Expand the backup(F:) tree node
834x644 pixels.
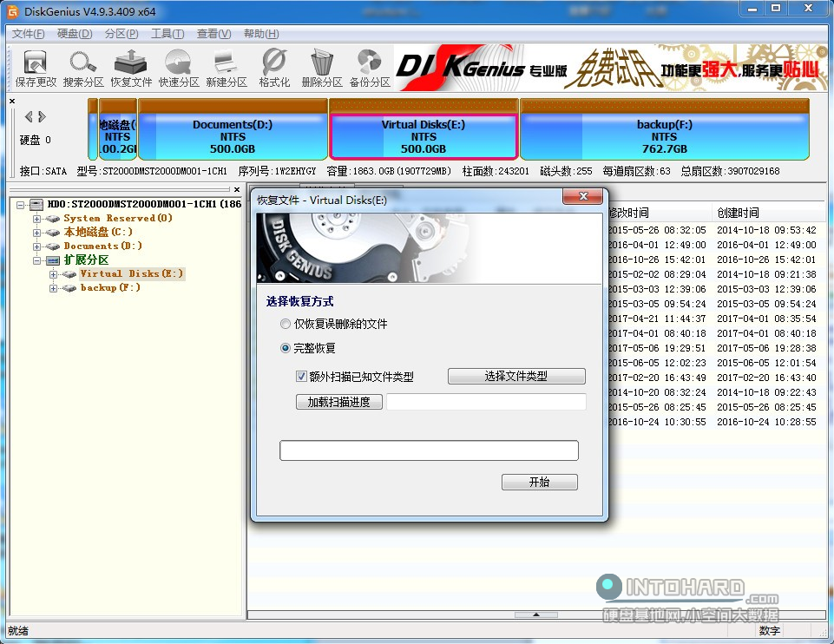coord(54,288)
